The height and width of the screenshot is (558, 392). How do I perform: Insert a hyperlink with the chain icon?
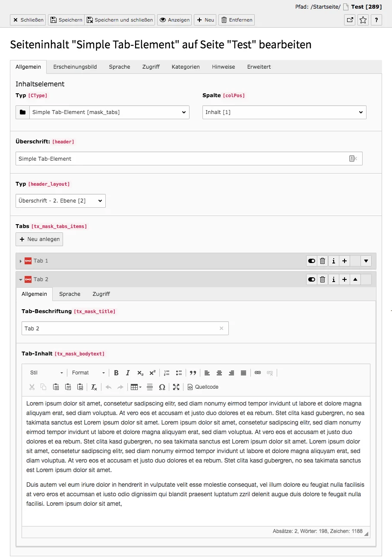coord(257,373)
